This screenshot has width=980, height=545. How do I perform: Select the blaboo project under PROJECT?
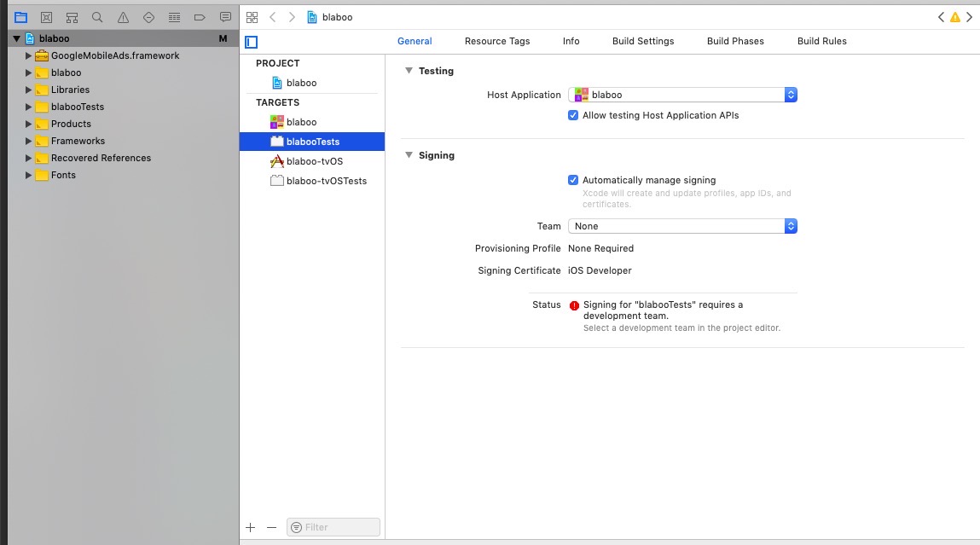point(312,83)
